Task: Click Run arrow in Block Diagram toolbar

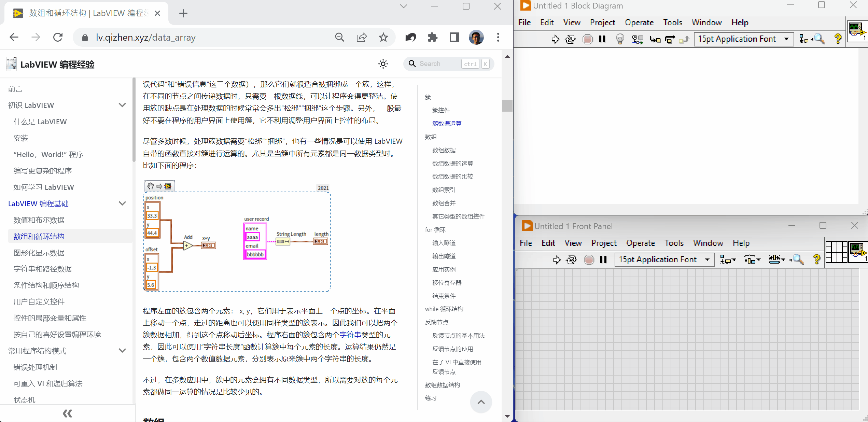Action: (555, 39)
